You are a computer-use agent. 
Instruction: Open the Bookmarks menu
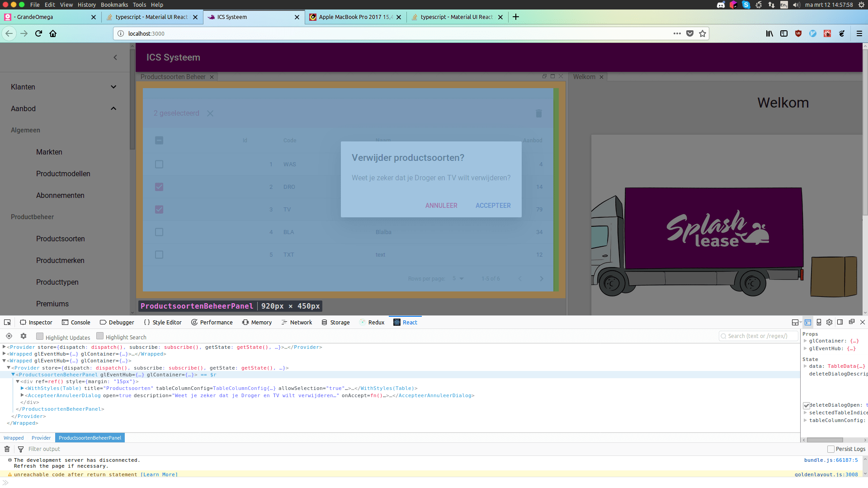[x=114, y=5]
